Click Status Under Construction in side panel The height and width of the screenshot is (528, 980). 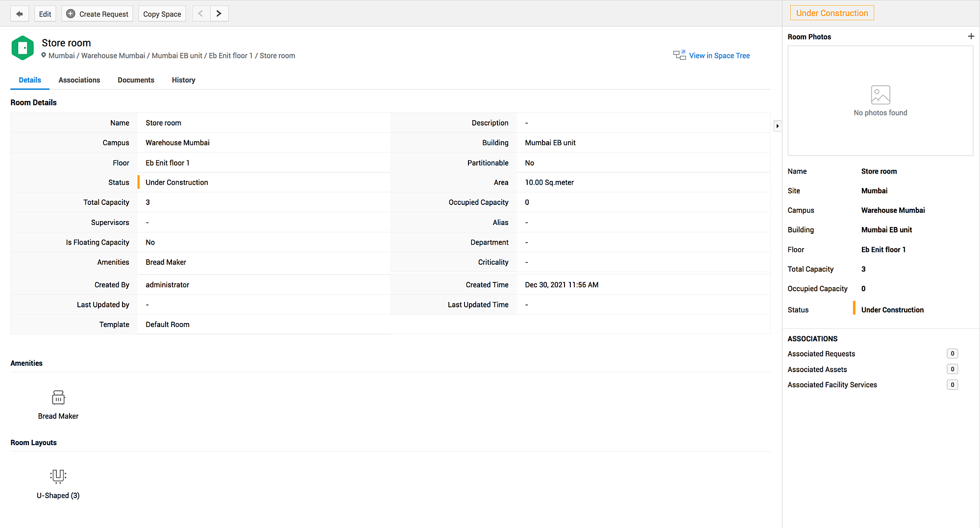point(892,310)
